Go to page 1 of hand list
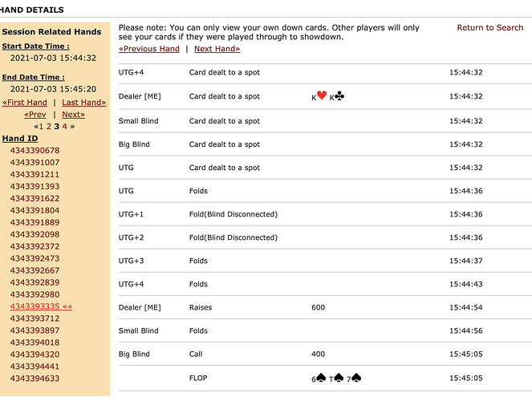 [x=43, y=126]
